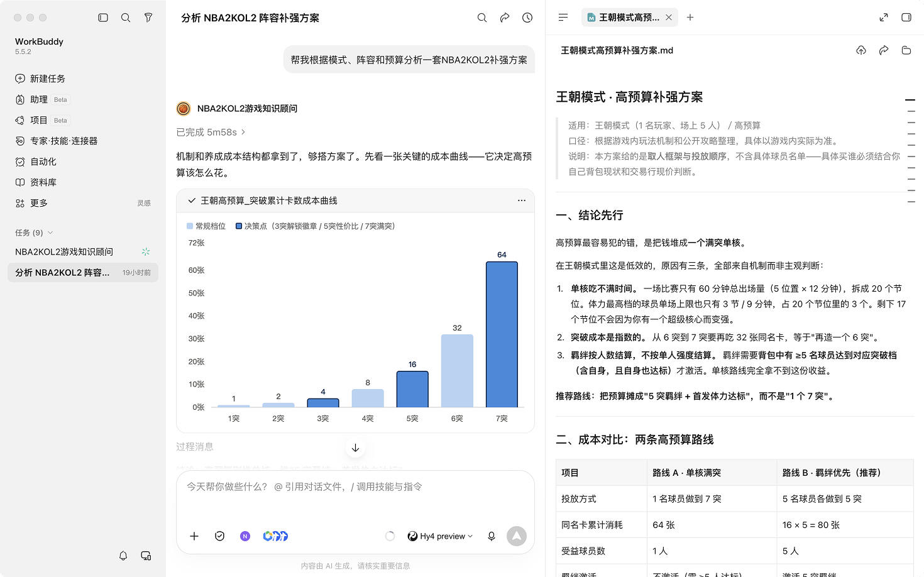
Task: Open chart card more options ellipsis
Action: (x=522, y=201)
